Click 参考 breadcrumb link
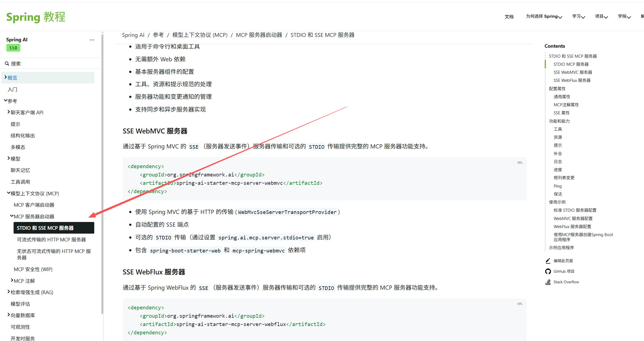 click(x=158, y=35)
